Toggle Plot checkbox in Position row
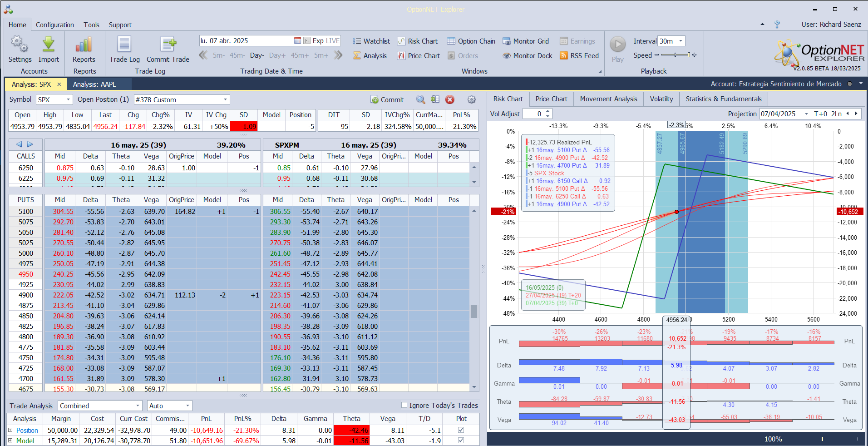 coord(461,430)
